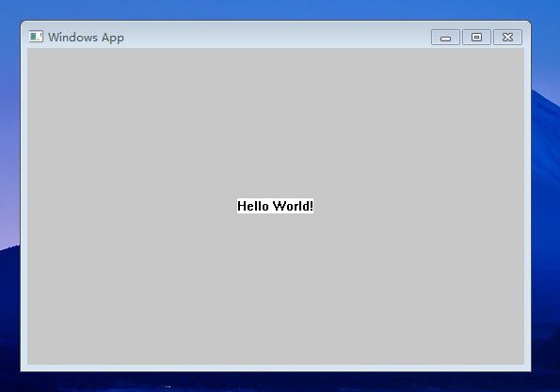Click the gray client area left of Hello World
The width and height of the screenshot is (560, 392).
132,206
